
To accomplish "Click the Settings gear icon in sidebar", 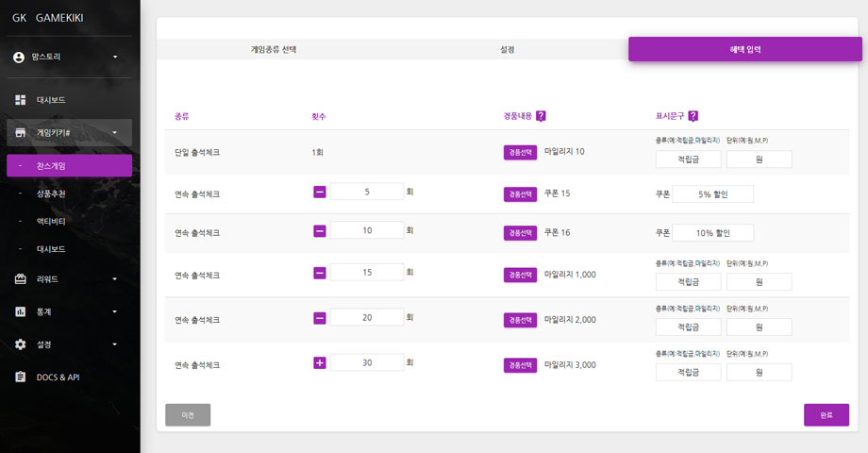I will point(20,344).
